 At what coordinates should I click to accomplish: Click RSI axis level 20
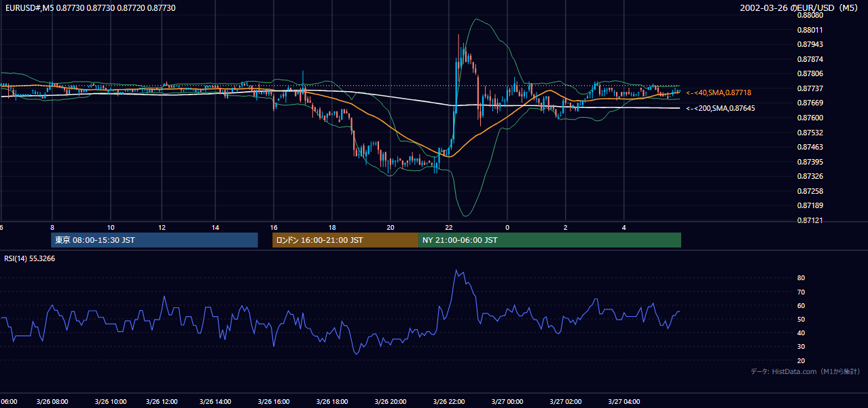click(x=801, y=360)
